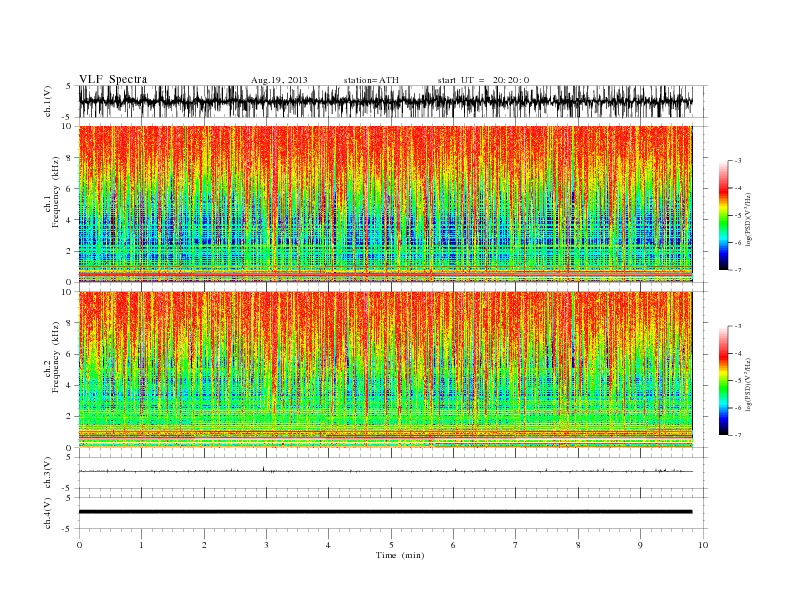This screenshot has width=792, height=612.
Task: Click the time axis tick label "1"
Action: (141, 545)
